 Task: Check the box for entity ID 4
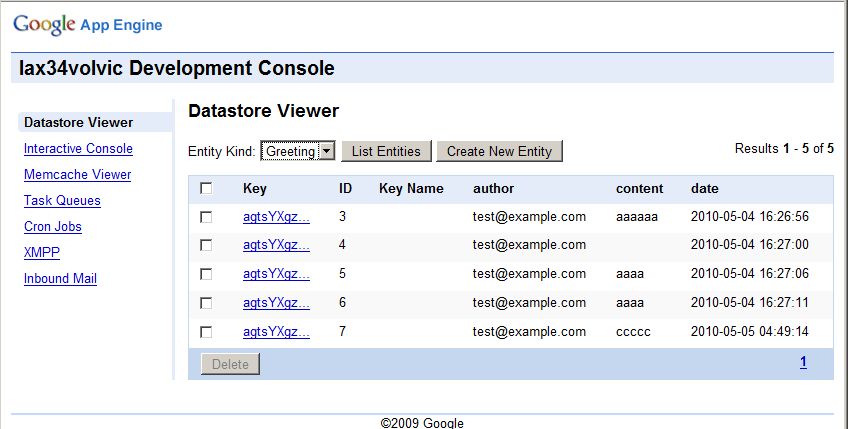pos(206,246)
